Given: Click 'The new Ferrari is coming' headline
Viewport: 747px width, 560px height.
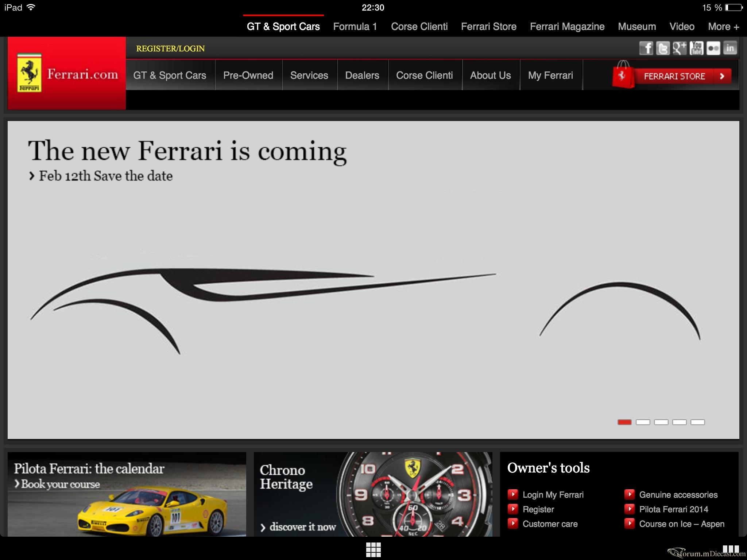Looking at the screenshot, I should point(187,151).
